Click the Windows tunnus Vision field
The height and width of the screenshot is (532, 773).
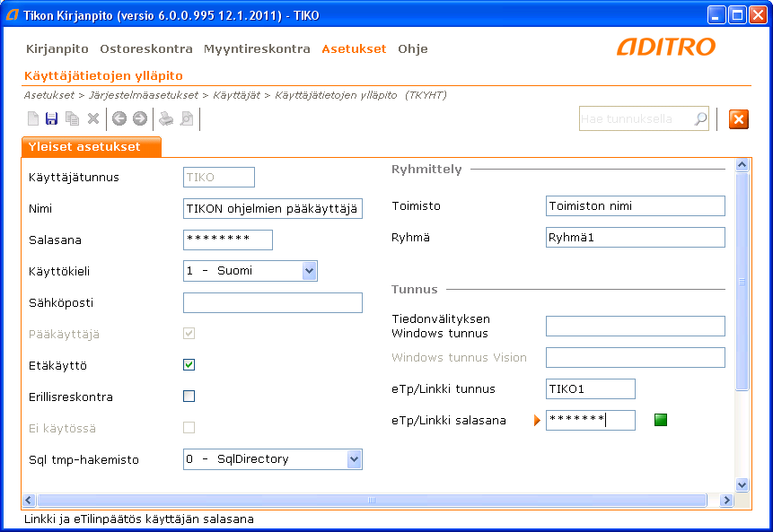point(636,358)
